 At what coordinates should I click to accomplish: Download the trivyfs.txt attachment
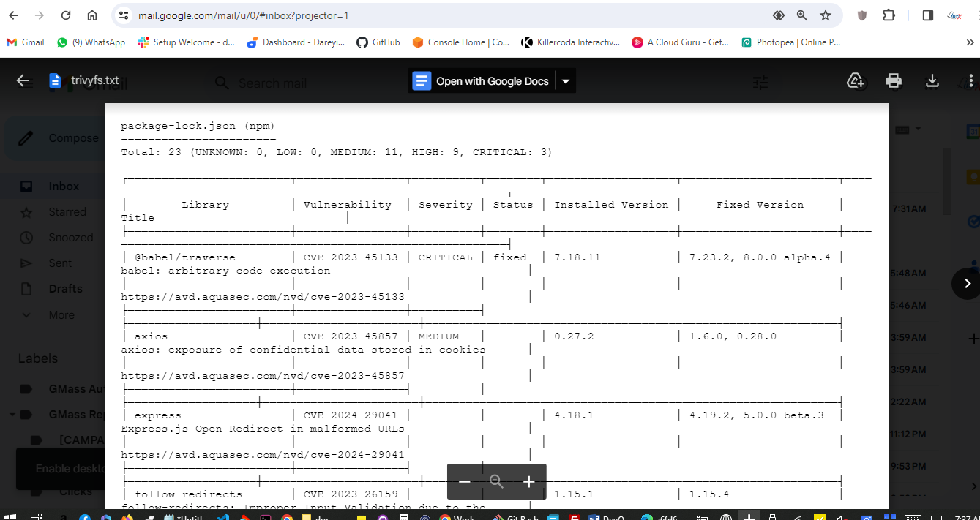(x=932, y=80)
